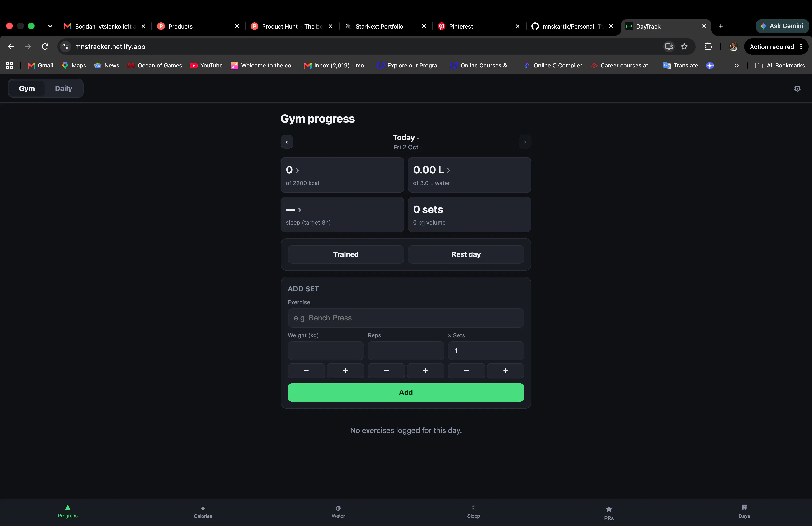Focus the Exercise name input field

(x=406, y=318)
